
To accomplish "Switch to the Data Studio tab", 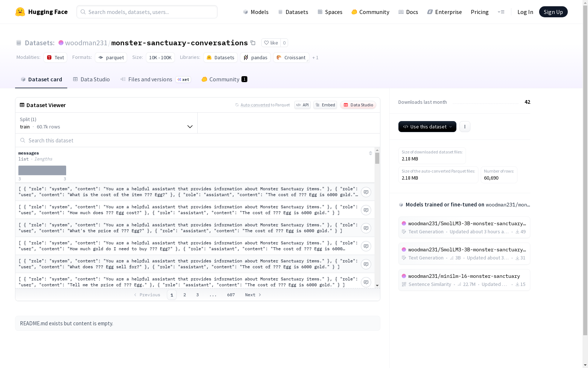I will 92,79.
